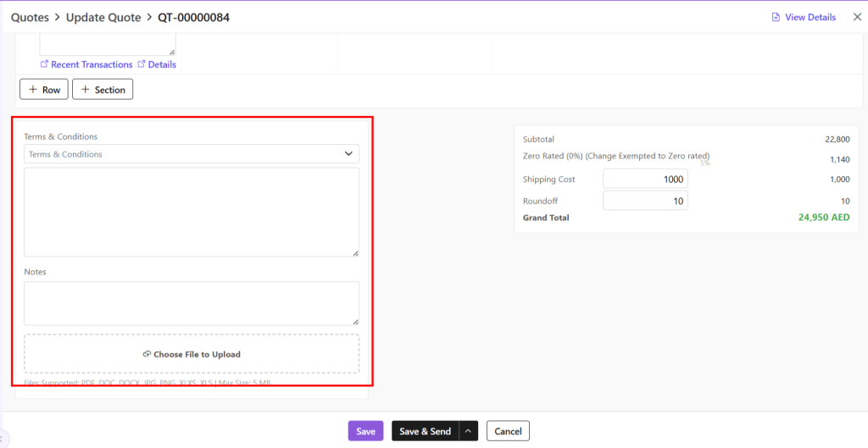The height and width of the screenshot is (448, 868).
Task: Click the Terms & Conditions text area
Action: pyautogui.click(x=192, y=212)
